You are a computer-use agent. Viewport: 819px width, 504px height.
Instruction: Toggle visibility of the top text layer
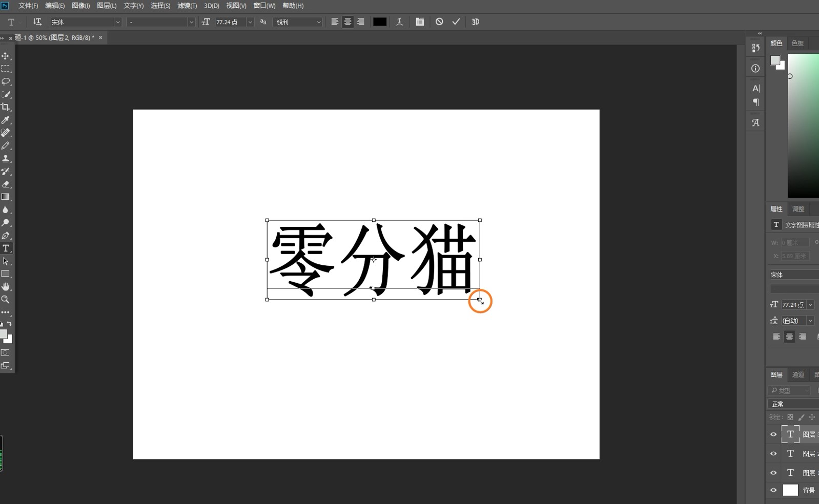click(773, 434)
